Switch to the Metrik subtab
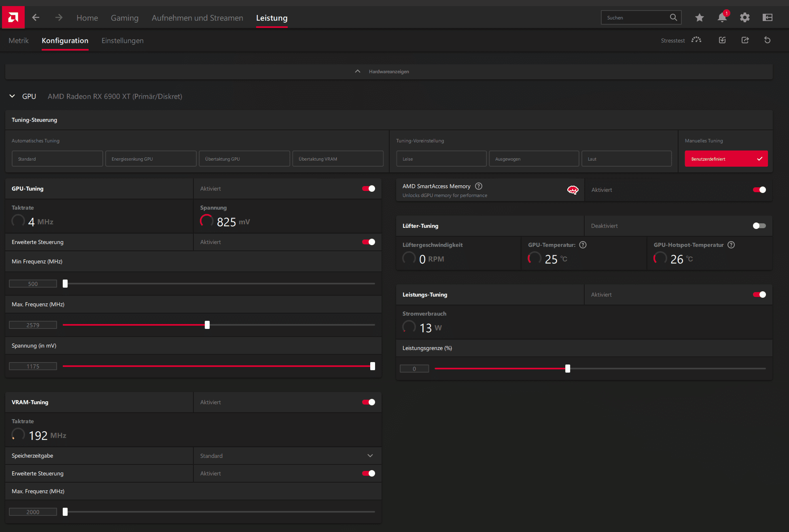 [x=19, y=40]
